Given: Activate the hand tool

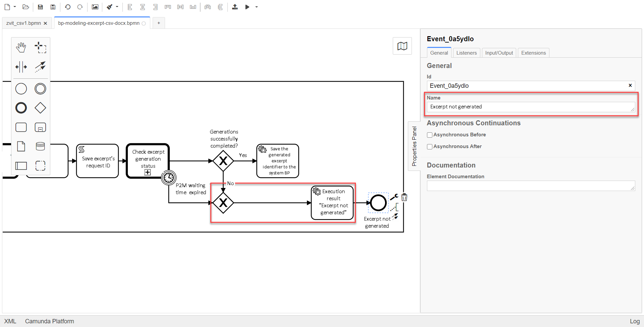Looking at the screenshot, I should 21,48.
